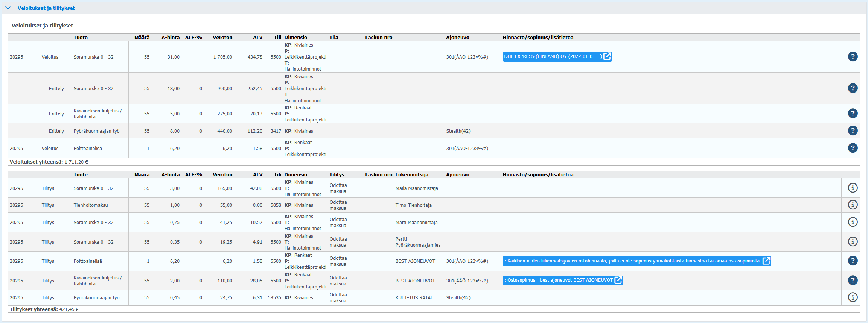Show info for KULJETUS RATAL row
This screenshot has width=868, height=323.
coord(853,297)
